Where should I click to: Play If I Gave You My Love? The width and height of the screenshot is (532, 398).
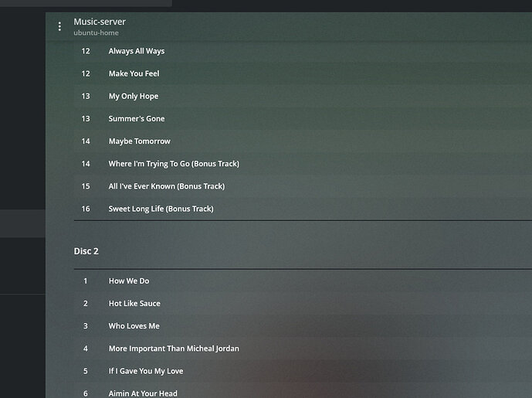point(146,371)
